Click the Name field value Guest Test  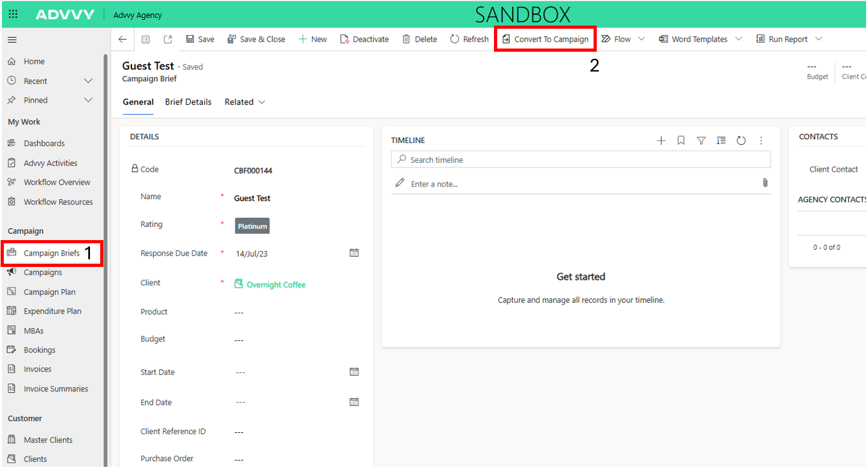coord(252,199)
